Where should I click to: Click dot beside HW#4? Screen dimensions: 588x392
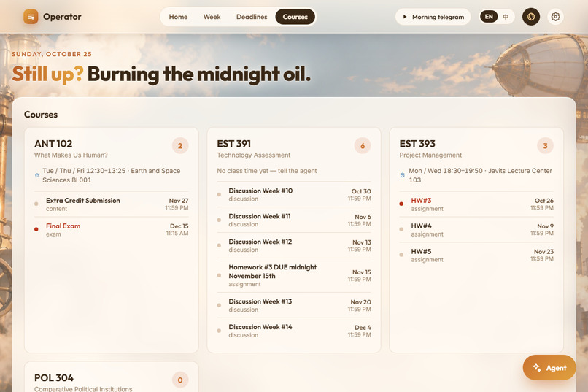tap(401, 229)
